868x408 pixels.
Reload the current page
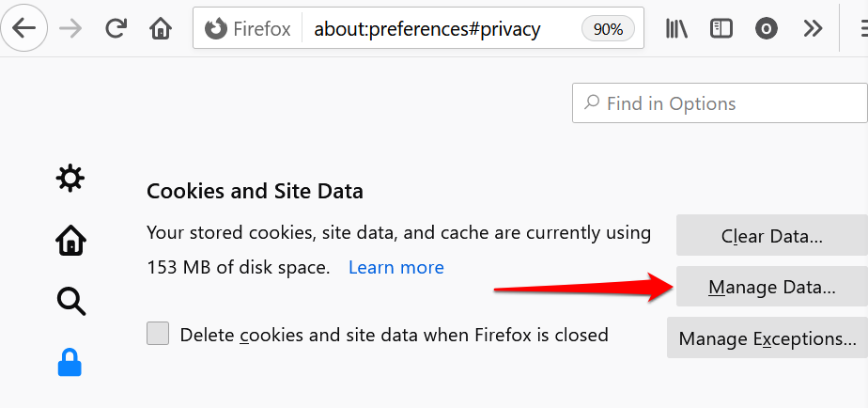click(116, 28)
